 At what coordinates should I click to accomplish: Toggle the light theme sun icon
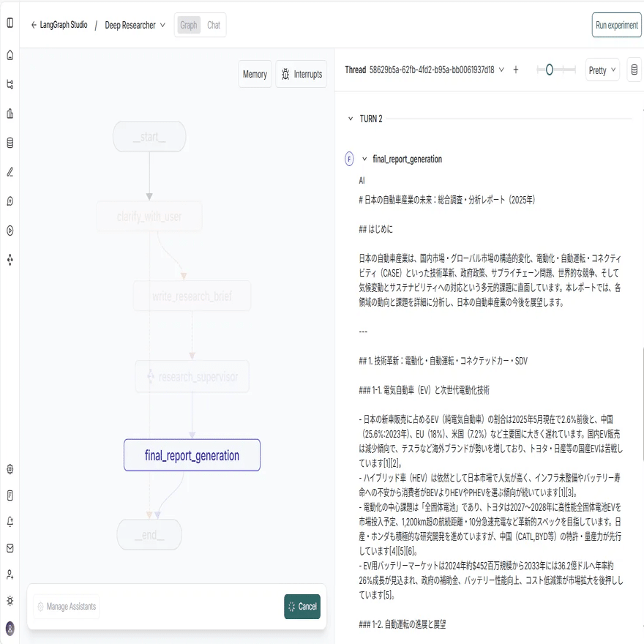pyautogui.click(x=10, y=601)
